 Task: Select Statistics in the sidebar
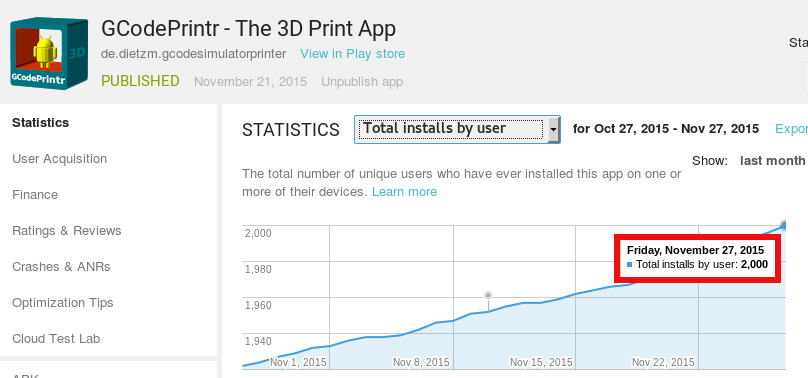[x=41, y=123]
